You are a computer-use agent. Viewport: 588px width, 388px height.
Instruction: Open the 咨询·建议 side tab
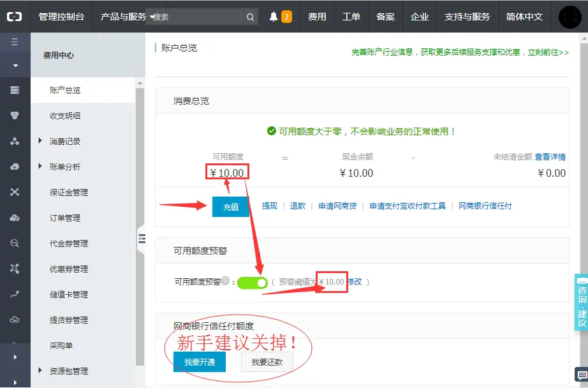[581, 302]
